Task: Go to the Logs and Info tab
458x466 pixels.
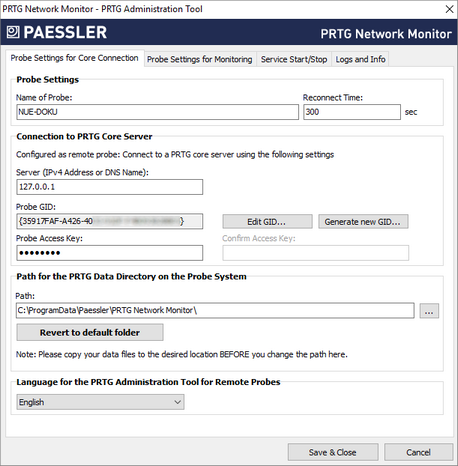Action: pyautogui.click(x=360, y=59)
